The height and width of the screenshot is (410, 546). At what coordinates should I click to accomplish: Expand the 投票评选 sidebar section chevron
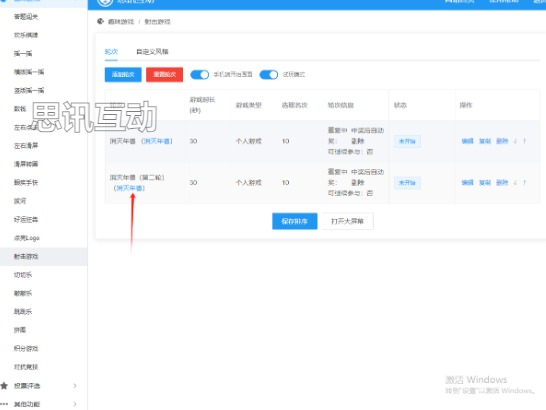[x=75, y=386]
